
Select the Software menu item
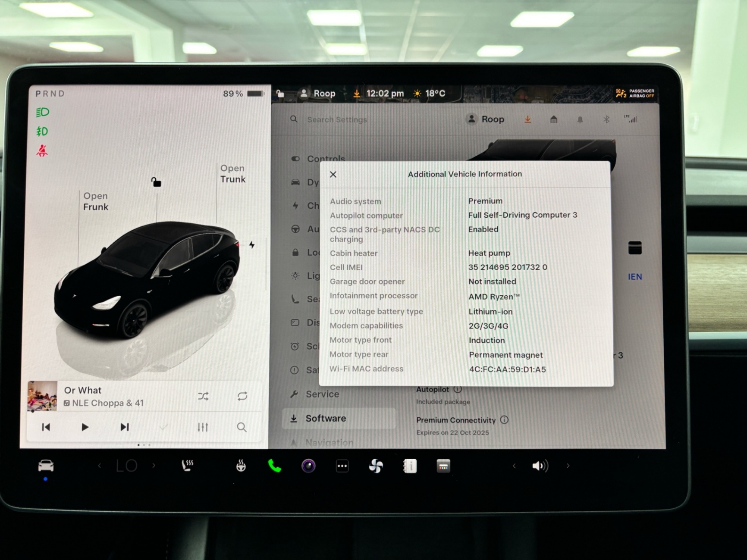tap(339, 418)
